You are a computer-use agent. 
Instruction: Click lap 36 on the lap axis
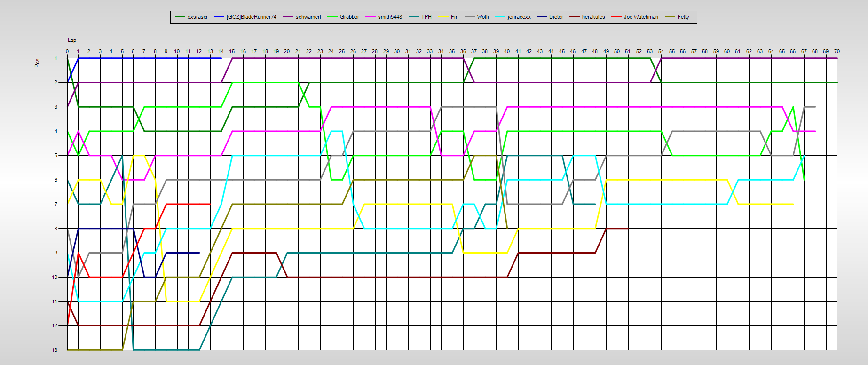(x=463, y=51)
